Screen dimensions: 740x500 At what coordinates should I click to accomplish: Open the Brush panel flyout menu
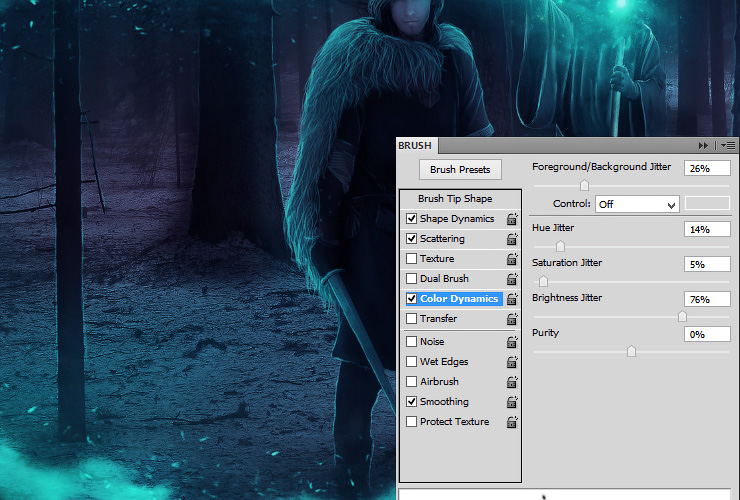pos(728,145)
